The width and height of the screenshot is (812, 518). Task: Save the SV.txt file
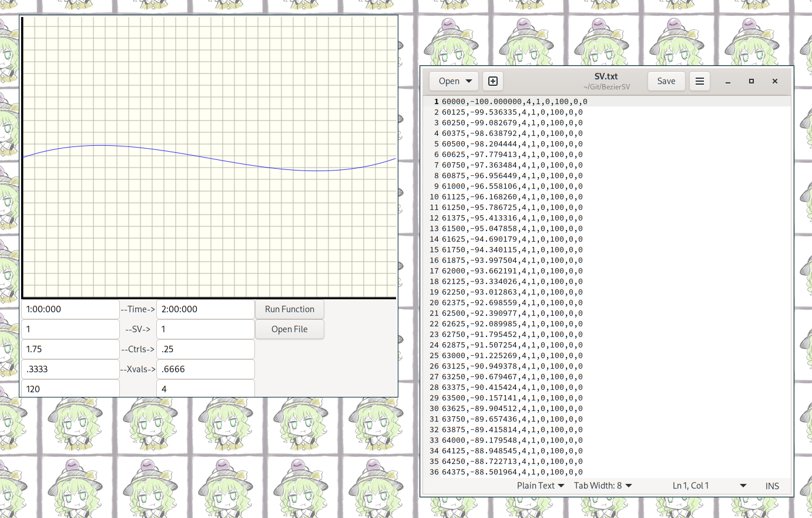666,81
